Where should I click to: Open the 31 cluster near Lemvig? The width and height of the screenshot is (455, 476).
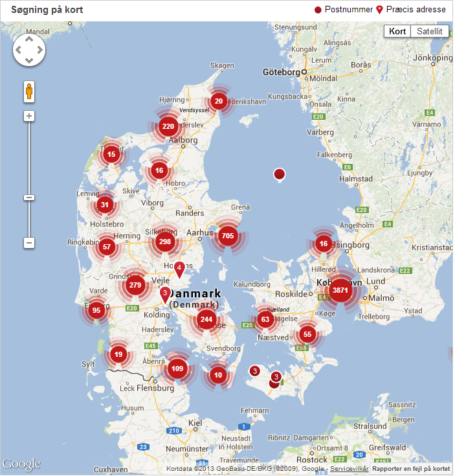tap(105, 205)
